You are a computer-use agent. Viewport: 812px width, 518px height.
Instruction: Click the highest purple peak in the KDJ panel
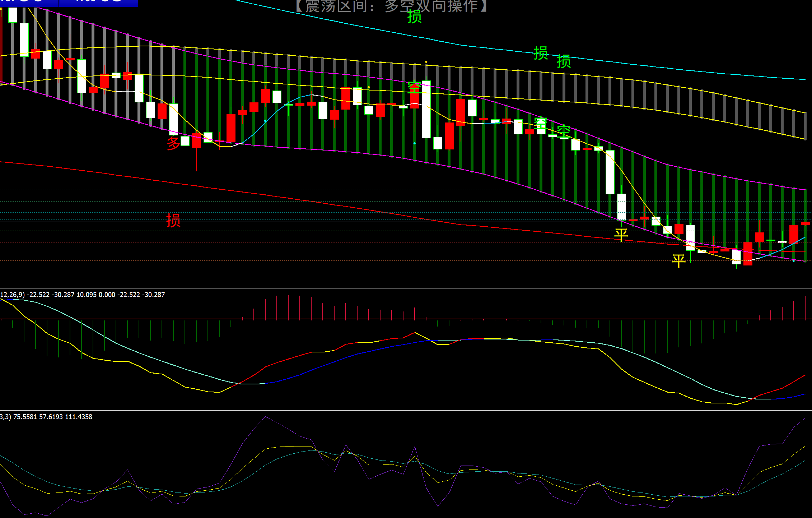265,417
